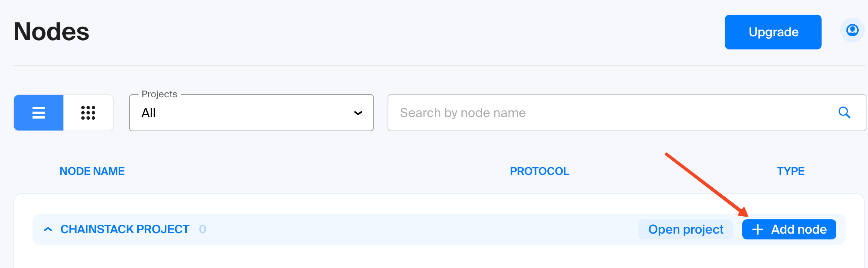Sort by the TYPE column header
This screenshot has height=268, width=868.
791,171
